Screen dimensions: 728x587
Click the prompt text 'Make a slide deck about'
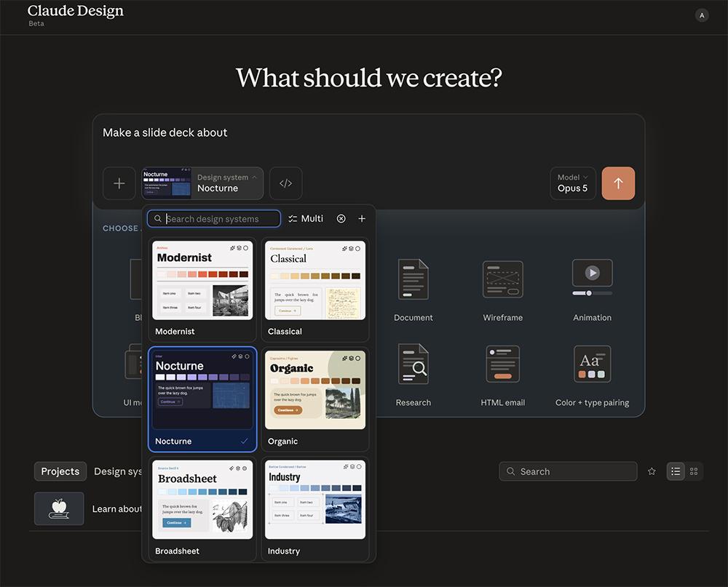click(x=165, y=132)
